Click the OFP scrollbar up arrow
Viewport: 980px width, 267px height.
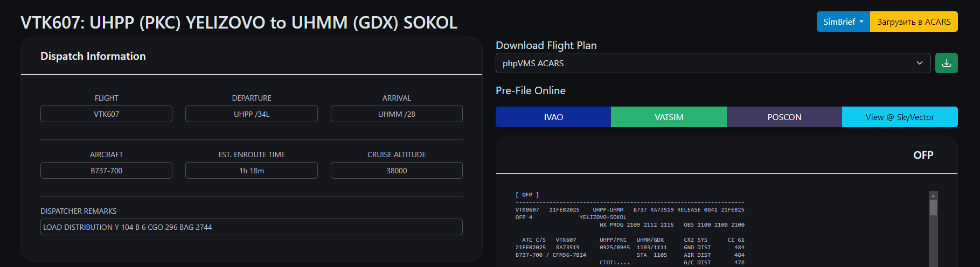934,195
